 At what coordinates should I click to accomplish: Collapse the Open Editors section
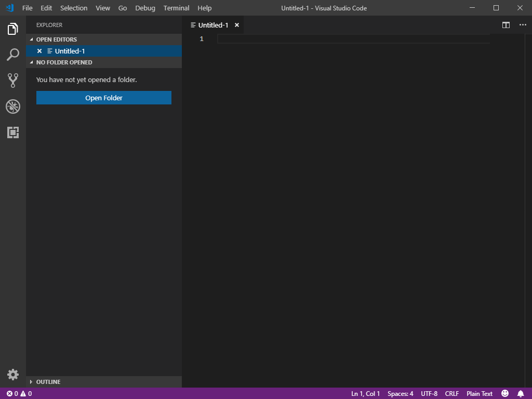click(x=56, y=39)
